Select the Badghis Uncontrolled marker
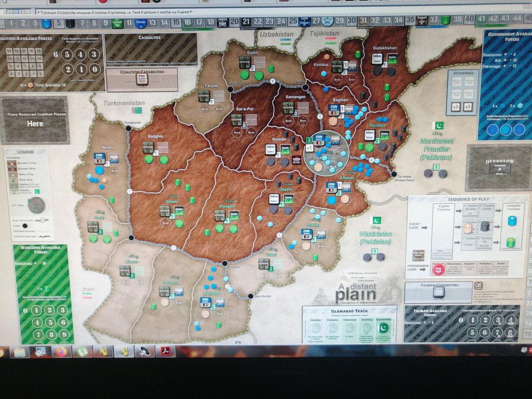This screenshot has height=399, width=532. pyautogui.click(x=149, y=148)
